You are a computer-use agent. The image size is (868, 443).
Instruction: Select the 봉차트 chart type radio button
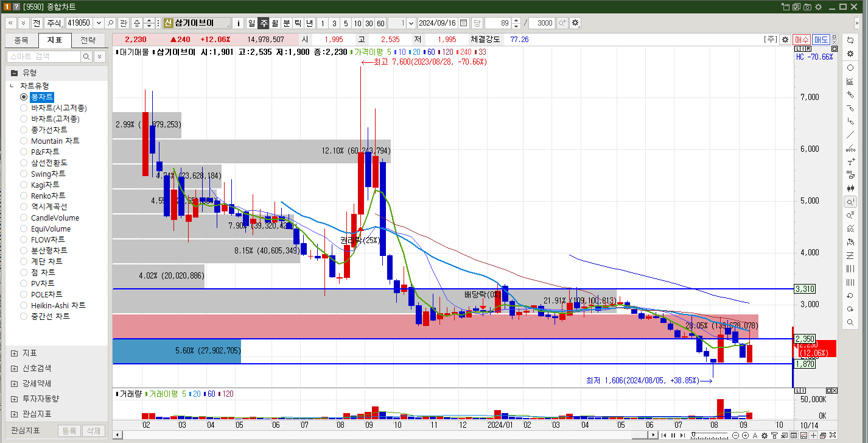[24, 97]
